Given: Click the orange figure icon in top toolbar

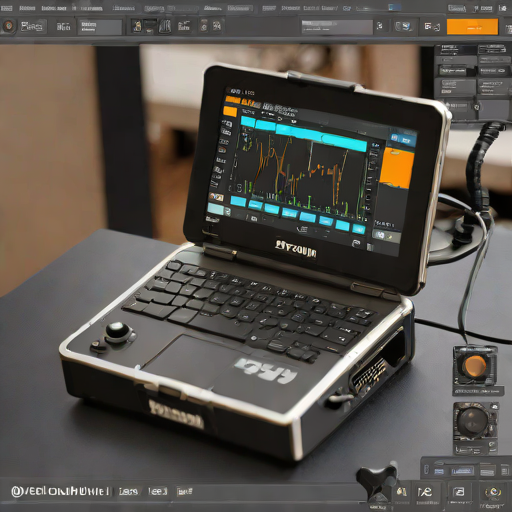Looking at the screenshot, I should click(x=137, y=26).
